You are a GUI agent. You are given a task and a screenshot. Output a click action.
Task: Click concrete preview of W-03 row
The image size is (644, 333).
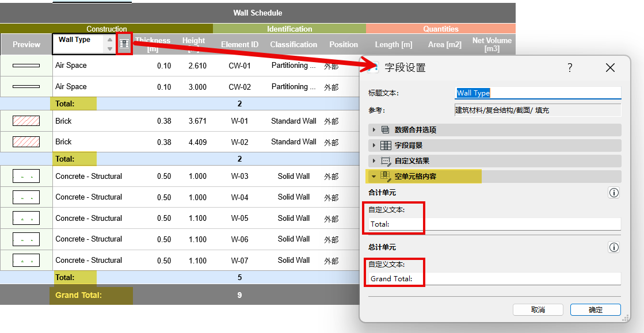click(x=26, y=176)
